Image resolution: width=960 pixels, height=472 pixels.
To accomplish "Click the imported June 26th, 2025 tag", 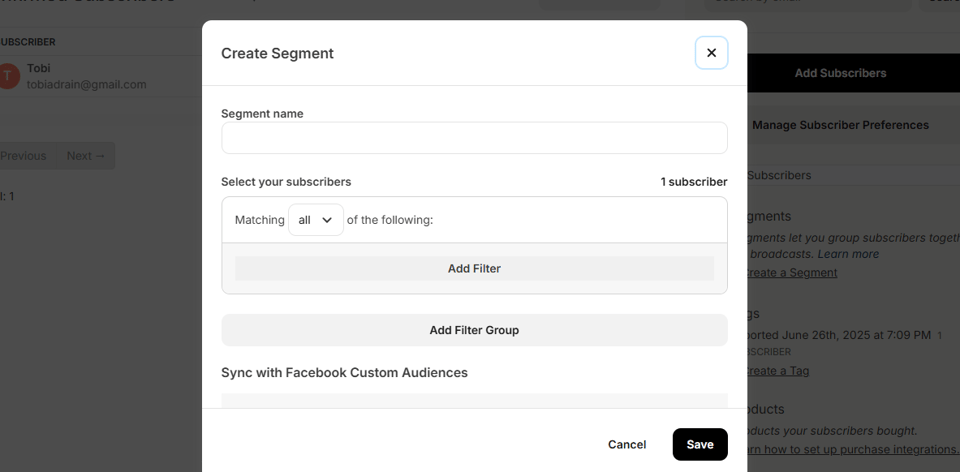I will pos(839,335).
